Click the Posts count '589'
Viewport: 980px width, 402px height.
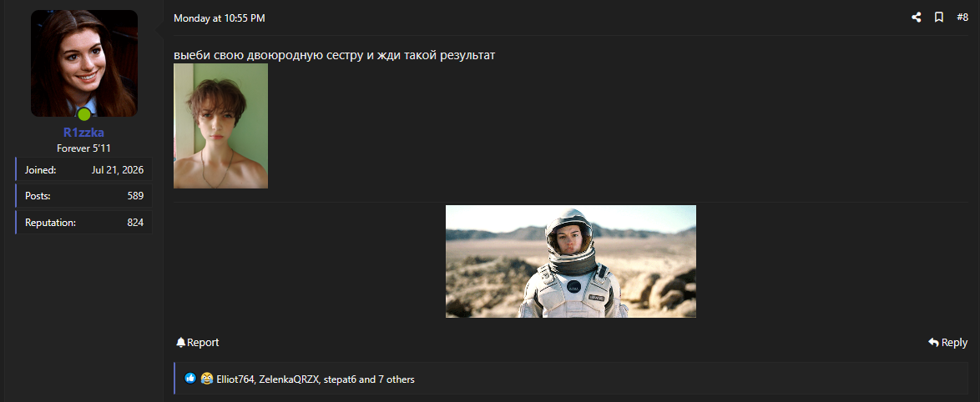pyautogui.click(x=135, y=196)
